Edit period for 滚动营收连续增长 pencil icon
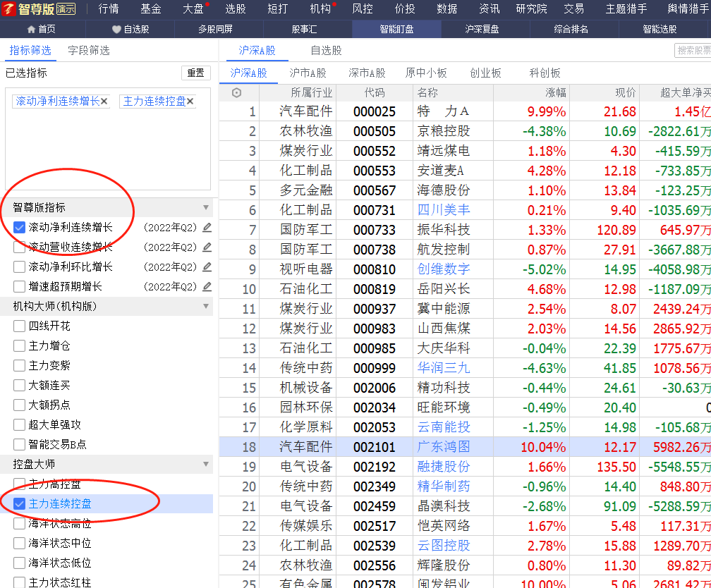711x588 pixels. pyautogui.click(x=207, y=247)
